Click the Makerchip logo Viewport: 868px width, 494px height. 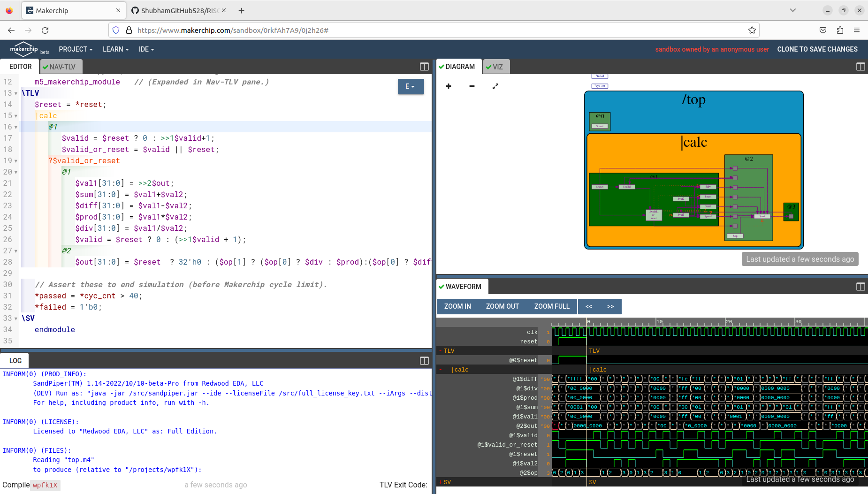click(x=24, y=49)
